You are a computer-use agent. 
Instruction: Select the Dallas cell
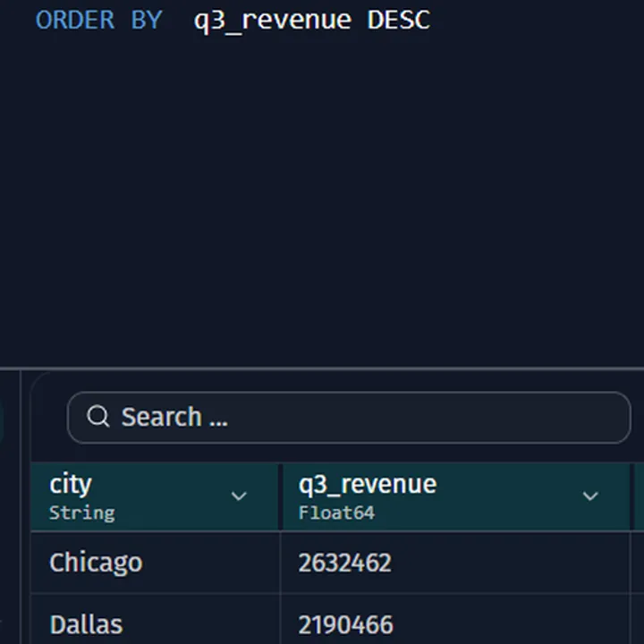tap(156, 619)
